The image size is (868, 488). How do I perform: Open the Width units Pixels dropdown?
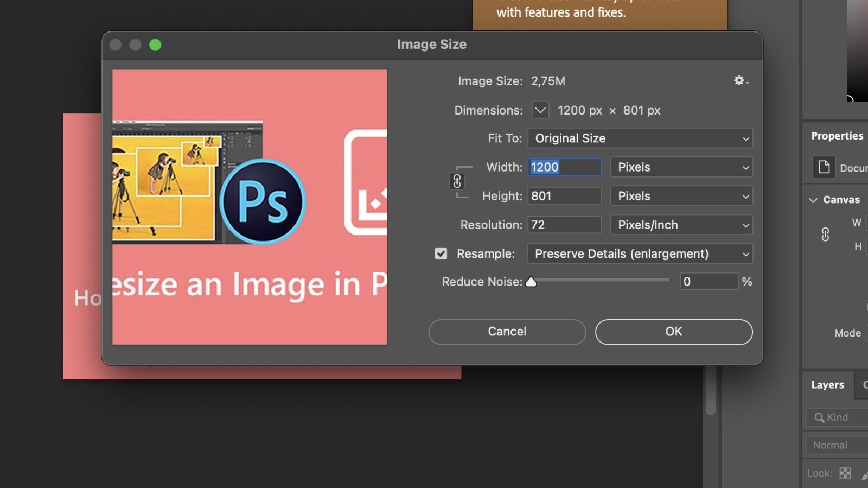tap(681, 167)
